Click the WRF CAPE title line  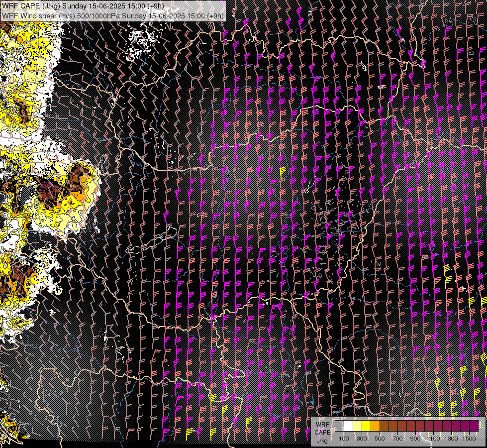click(83, 6)
